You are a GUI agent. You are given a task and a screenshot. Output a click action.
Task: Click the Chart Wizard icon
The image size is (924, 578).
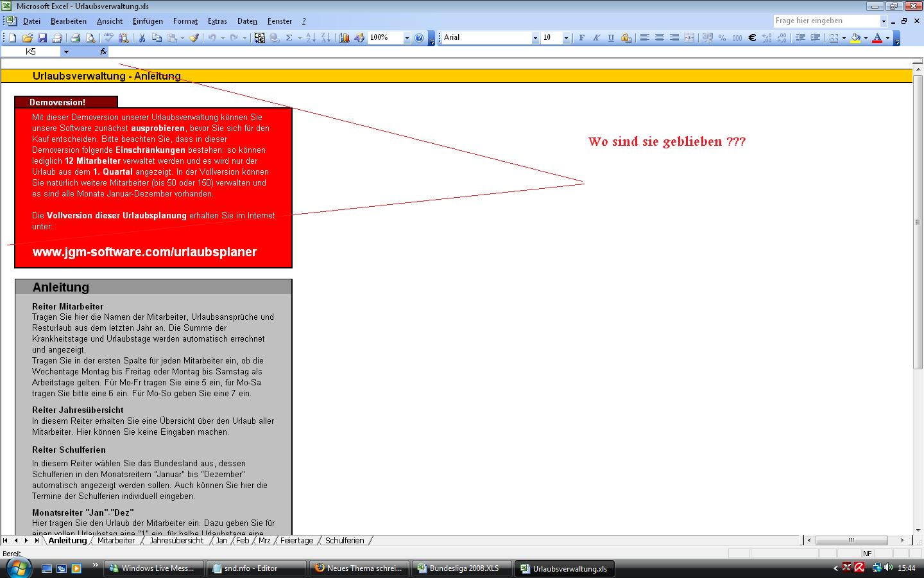(x=345, y=38)
